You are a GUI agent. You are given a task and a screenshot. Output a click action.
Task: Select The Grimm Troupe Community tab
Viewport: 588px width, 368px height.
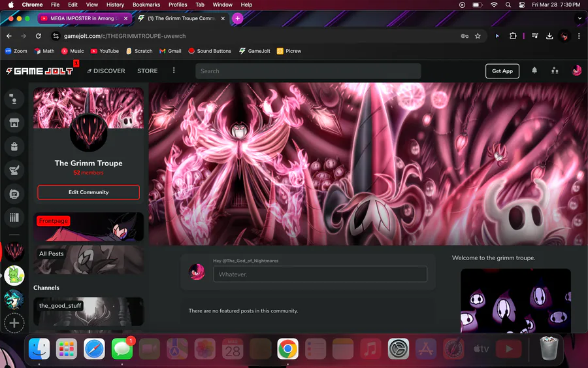[181, 18]
